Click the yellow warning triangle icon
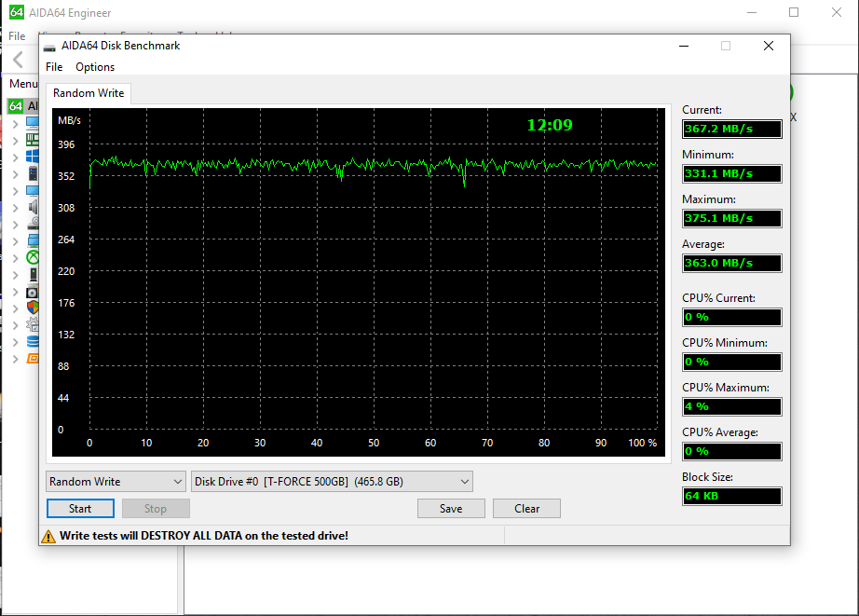The width and height of the screenshot is (859, 616). click(48, 536)
